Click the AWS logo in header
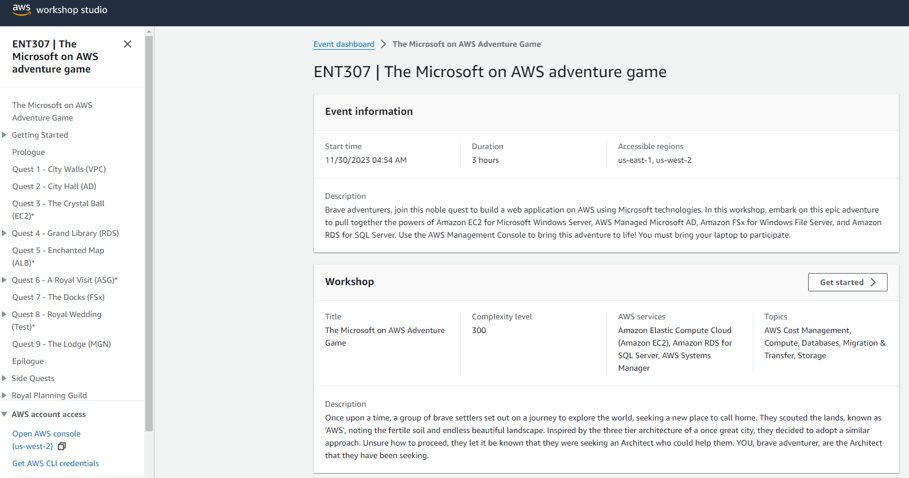The width and height of the screenshot is (909, 478). pyautogui.click(x=21, y=9)
